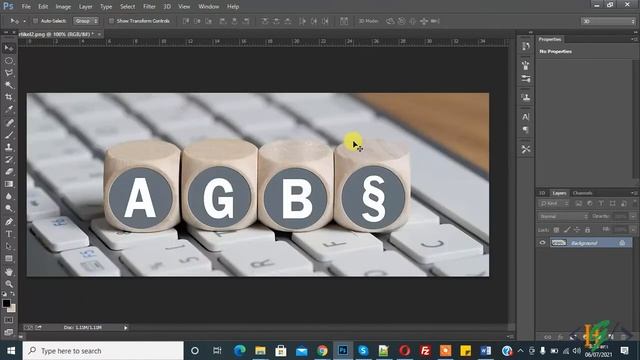Switch to the Channels tab
The image size is (640, 360).
coord(582,193)
